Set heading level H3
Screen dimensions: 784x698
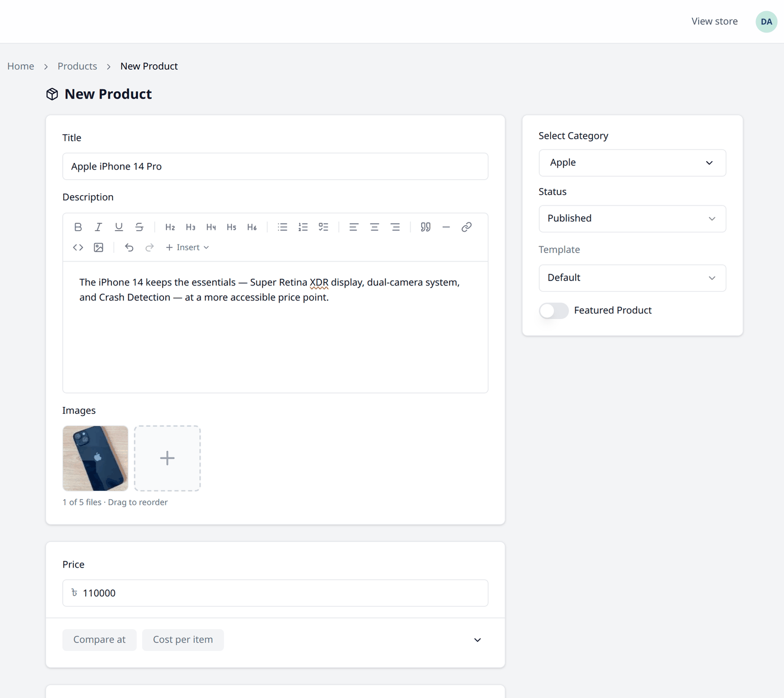click(x=190, y=227)
